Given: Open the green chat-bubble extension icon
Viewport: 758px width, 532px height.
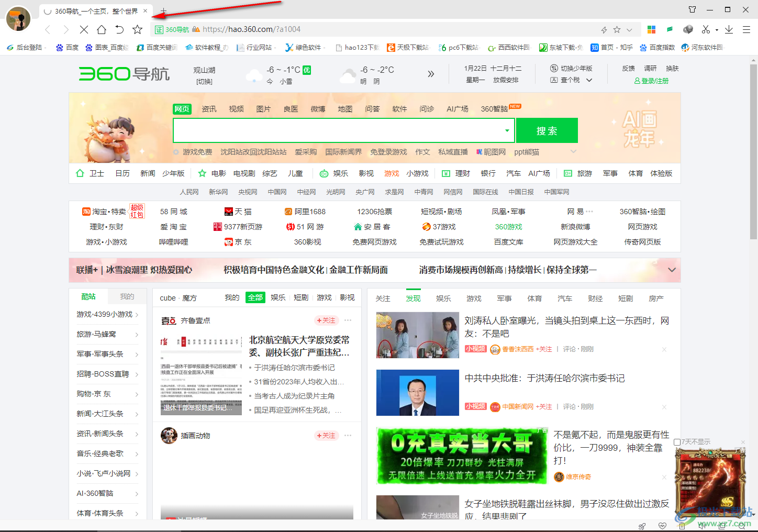Looking at the screenshot, I should 670,29.
